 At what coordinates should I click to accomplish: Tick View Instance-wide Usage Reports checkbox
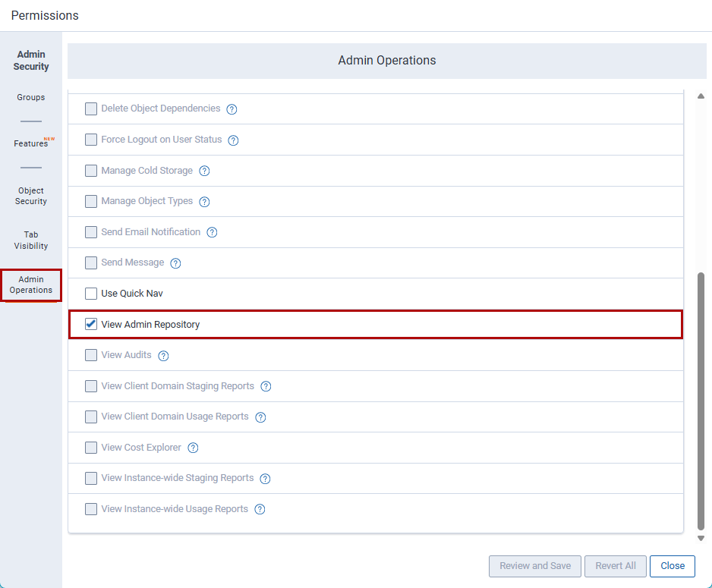click(91, 509)
